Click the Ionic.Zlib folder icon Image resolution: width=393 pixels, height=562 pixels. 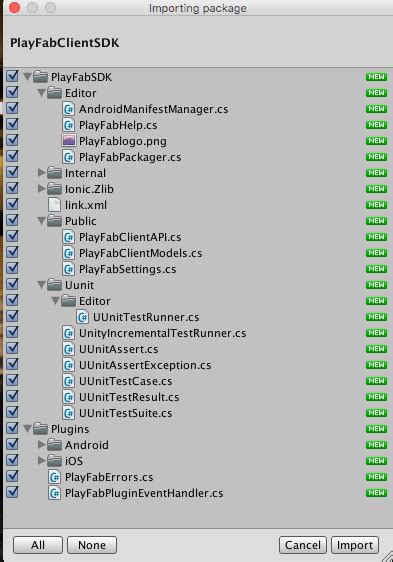pyautogui.click(x=55, y=189)
